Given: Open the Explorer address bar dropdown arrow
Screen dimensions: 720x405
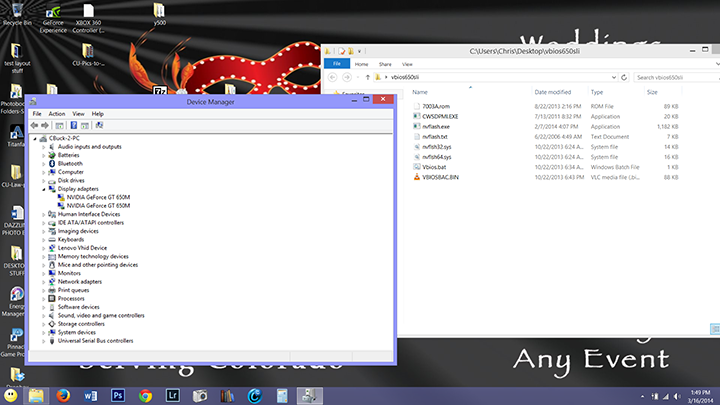Looking at the screenshot, I should point(613,77).
